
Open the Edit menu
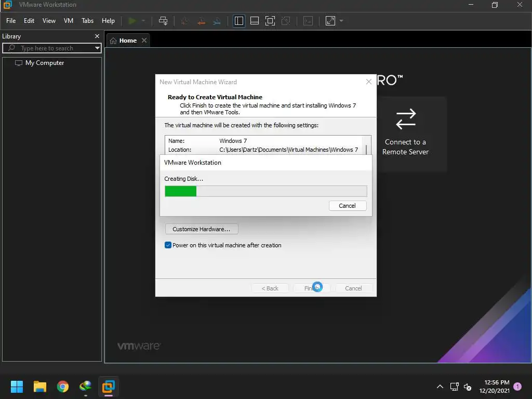29,21
